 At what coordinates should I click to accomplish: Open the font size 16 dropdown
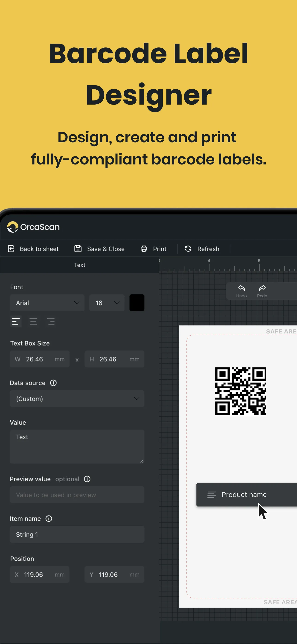(x=107, y=303)
